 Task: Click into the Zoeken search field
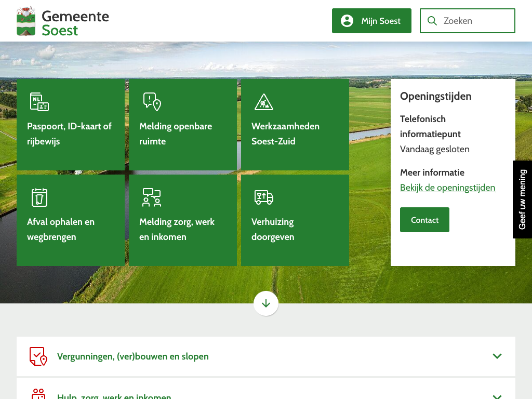475,21
